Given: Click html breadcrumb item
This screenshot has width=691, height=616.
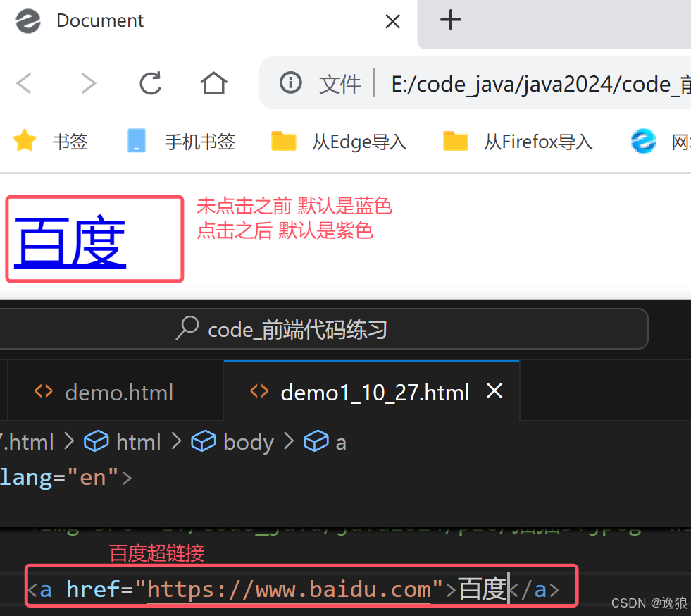Looking at the screenshot, I should 122,442.
